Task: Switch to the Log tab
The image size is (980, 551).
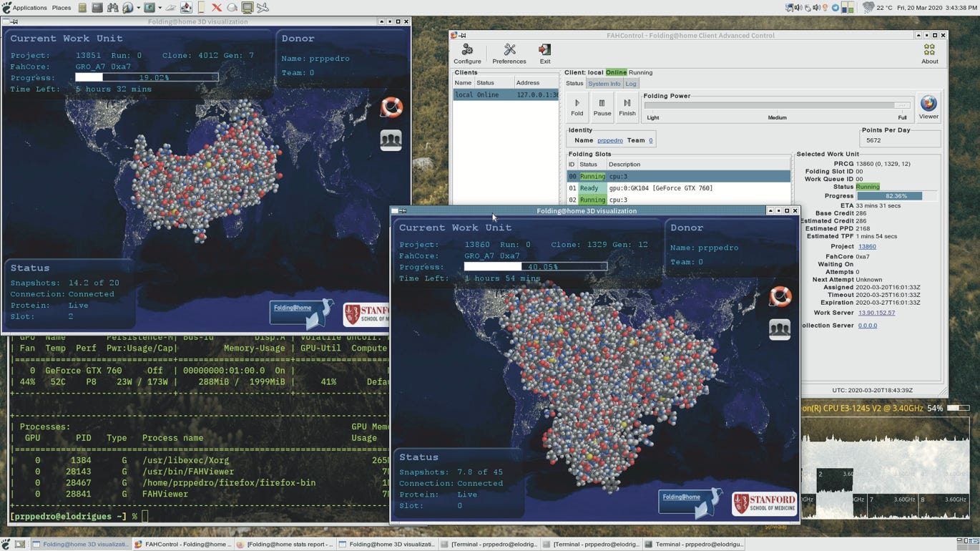Action: click(x=631, y=84)
